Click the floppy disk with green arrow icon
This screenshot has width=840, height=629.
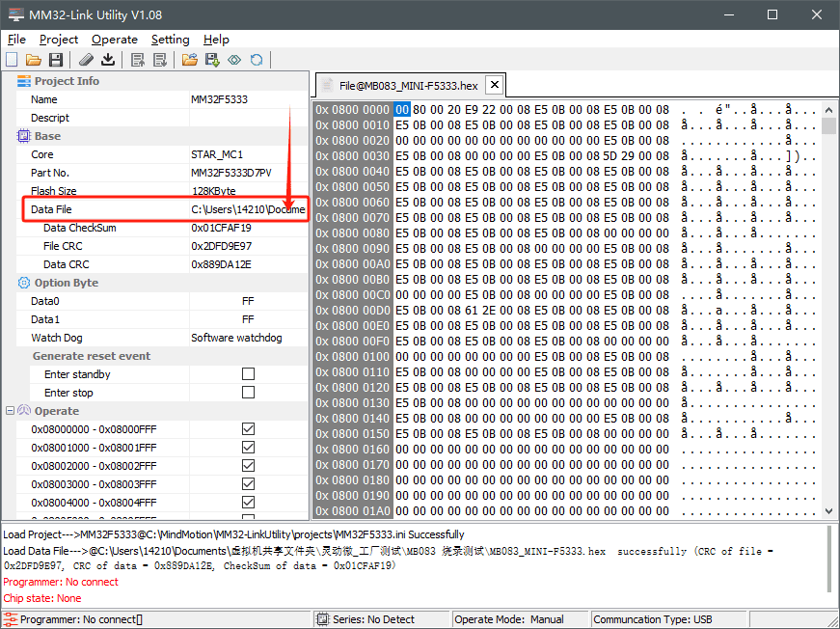pos(211,60)
